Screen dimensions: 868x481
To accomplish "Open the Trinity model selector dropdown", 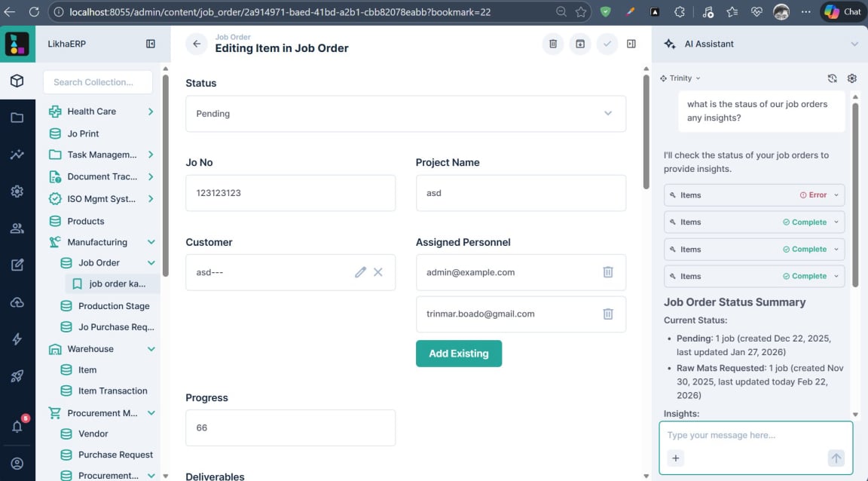I will click(679, 78).
